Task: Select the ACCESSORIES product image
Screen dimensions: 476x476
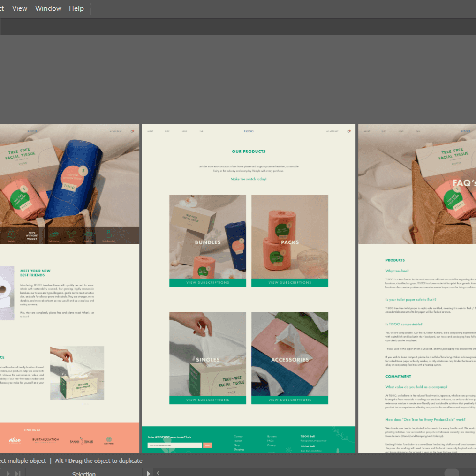Action: click(x=290, y=354)
